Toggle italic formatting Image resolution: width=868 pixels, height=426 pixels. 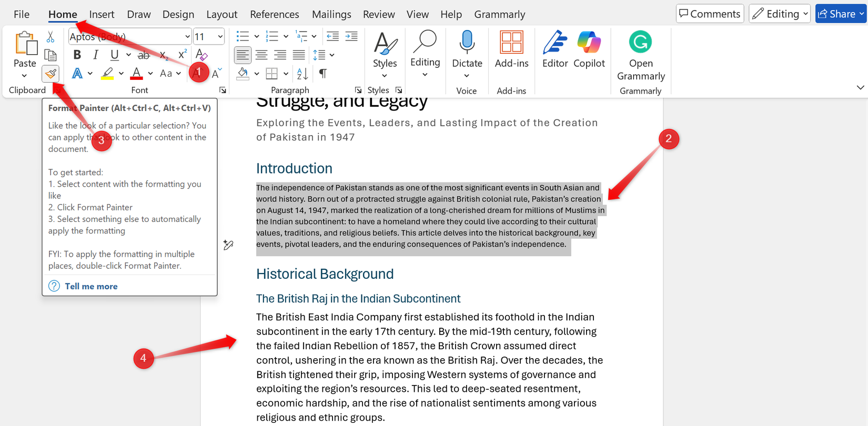(96, 55)
